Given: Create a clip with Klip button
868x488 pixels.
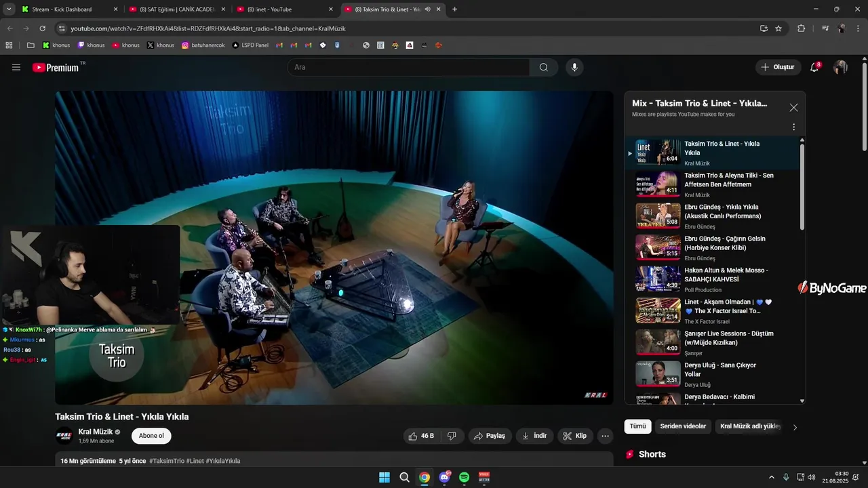Looking at the screenshot, I should pyautogui.click(x=575, y=436).
